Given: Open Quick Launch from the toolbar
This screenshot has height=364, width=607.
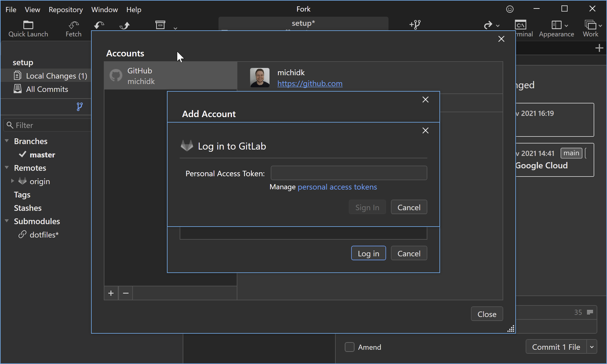Looking at the screenshot, I should tap(28, 29).
